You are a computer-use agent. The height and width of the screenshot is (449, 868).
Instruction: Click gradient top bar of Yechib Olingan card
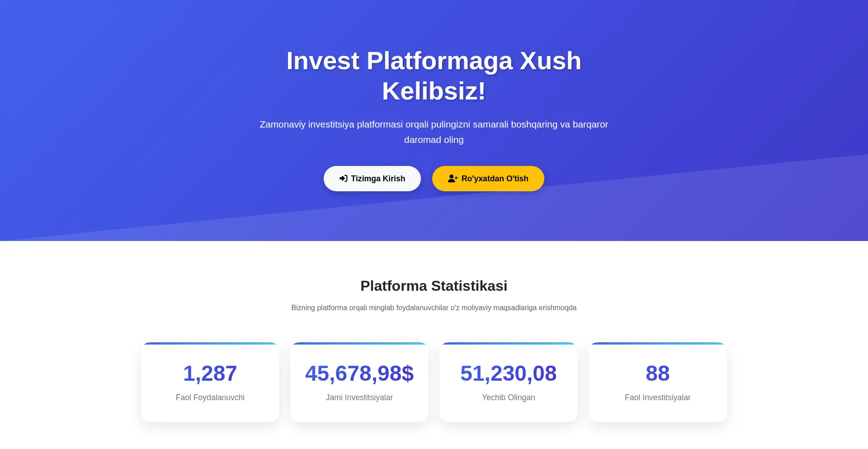(508, 344)
